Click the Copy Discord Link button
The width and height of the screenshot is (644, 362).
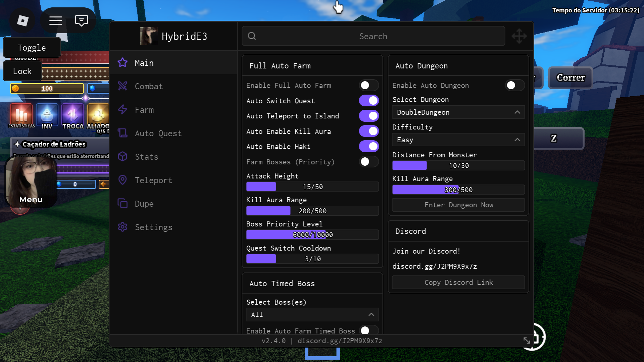tap(458, 282)
